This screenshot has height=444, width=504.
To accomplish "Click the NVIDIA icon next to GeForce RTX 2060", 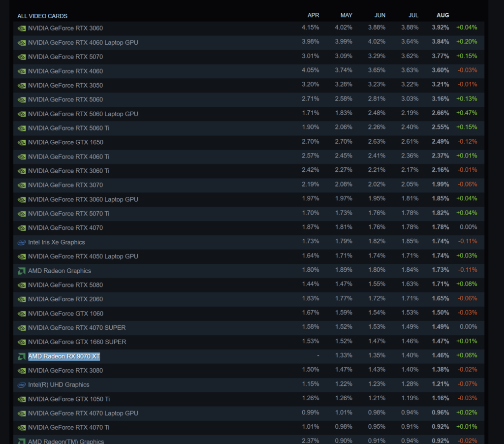I will click(x=22, y=299).
